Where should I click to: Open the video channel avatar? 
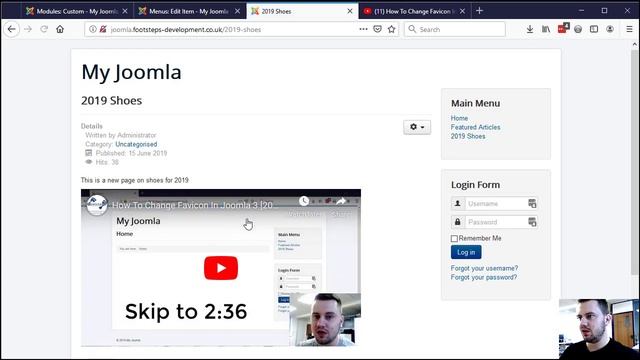pyautogui.click(x=97, y=204)
